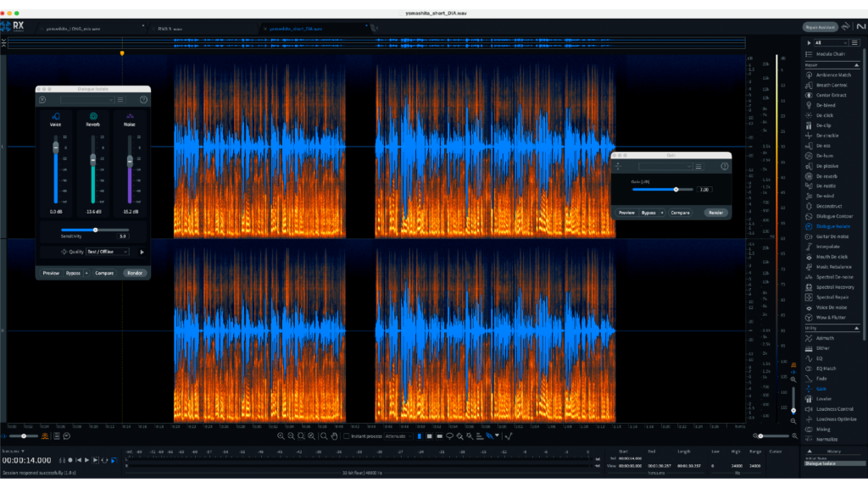The height and width of the screenshot is (488, 868).
Task: Click the Repair Assistant button
Action: coord(821,27)
